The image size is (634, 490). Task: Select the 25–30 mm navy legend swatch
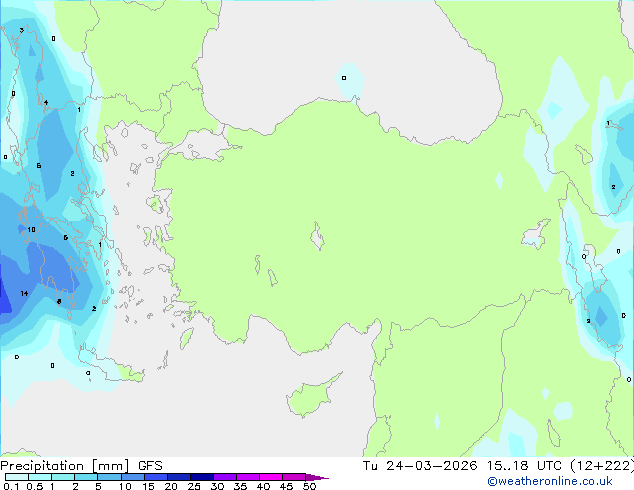[202, 477]
